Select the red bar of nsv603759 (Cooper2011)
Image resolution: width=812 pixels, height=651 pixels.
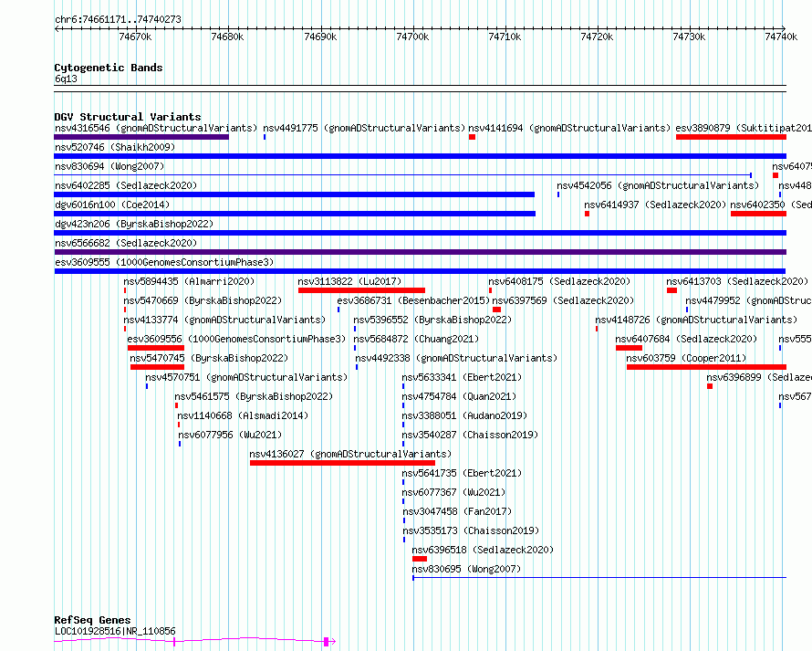click(x=706, y=367)
